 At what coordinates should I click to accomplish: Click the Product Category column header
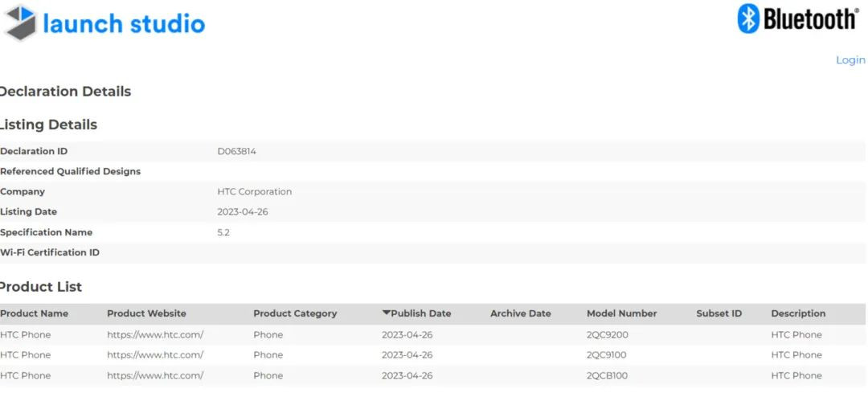coord(295,313)
